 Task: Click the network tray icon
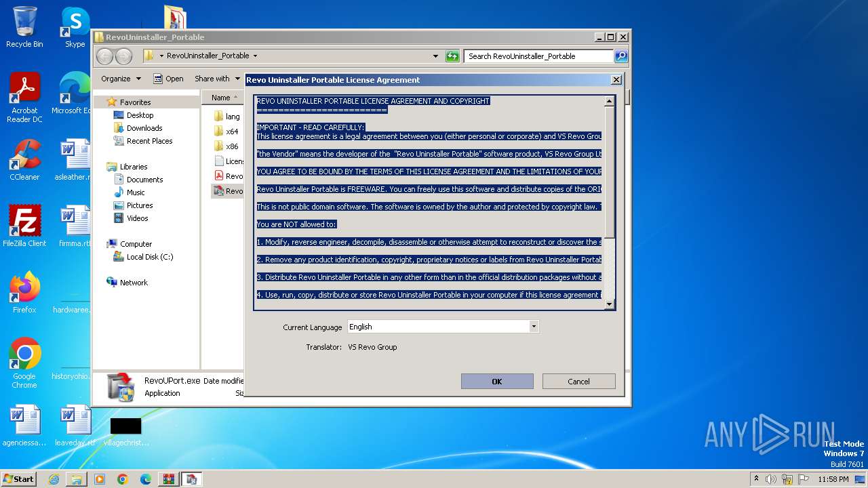point(787,479)
